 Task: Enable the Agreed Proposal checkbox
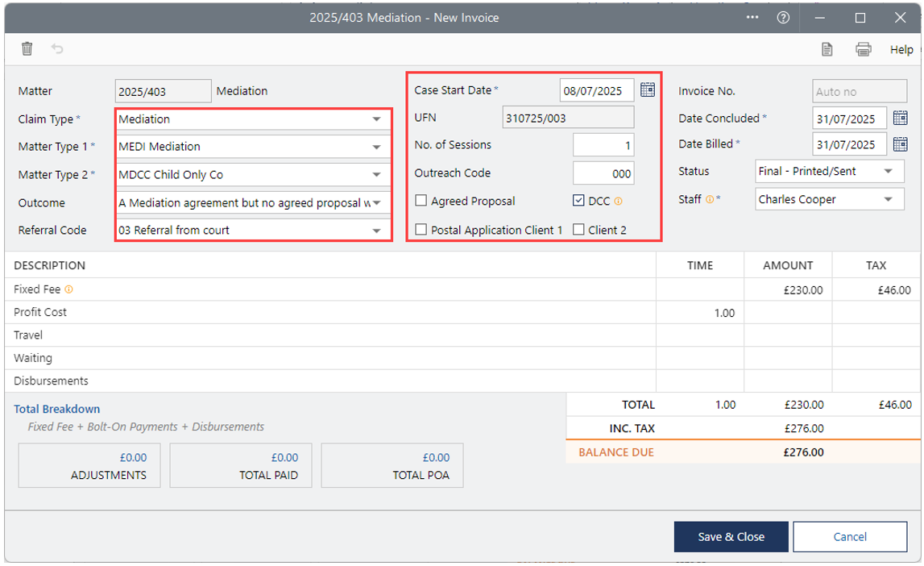(421, 201)
